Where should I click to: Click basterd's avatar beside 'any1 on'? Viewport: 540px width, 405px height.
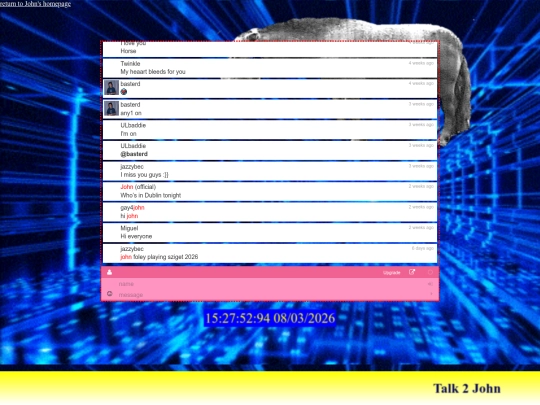111,108
